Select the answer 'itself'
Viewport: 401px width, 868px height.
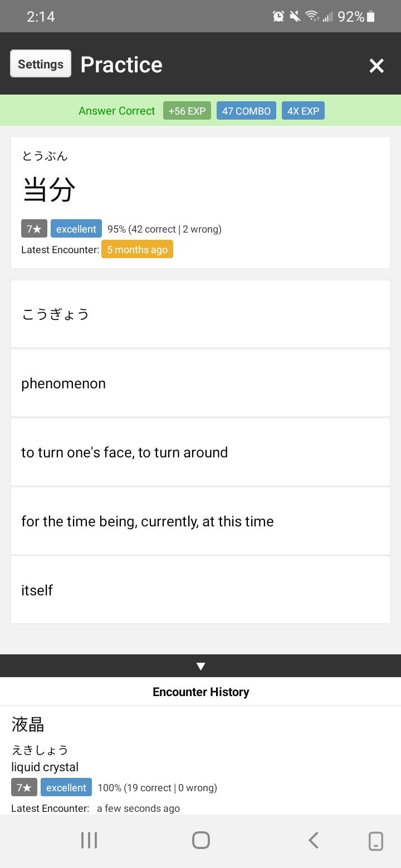click(x=200, y=590)
